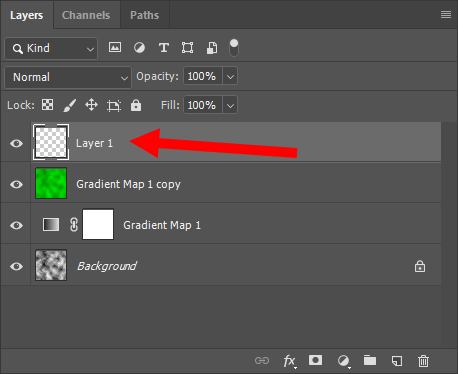Screen dimensions: 458x374
Task: Select the Gradient Map 1 copy layer name
Action: tap(128, 184)
